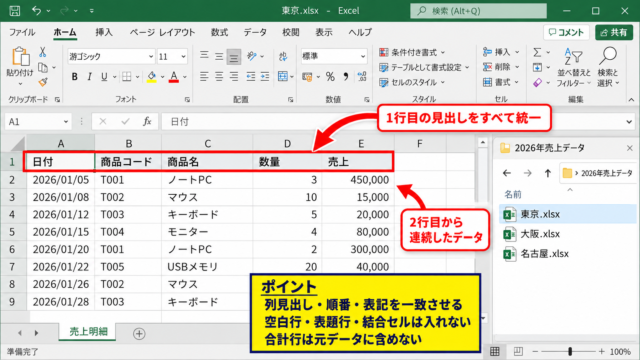Image resolution: width=640 pixels, height=360 pixels.
Task: Click the Name Box showing A1
Action: coord(38,122)
